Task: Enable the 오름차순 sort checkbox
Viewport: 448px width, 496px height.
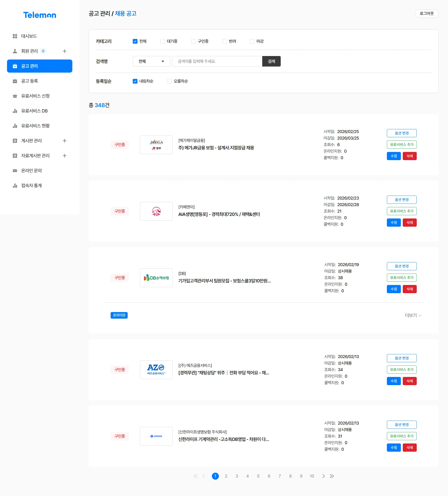Action: pyautogui.click(x=169, y=81)
